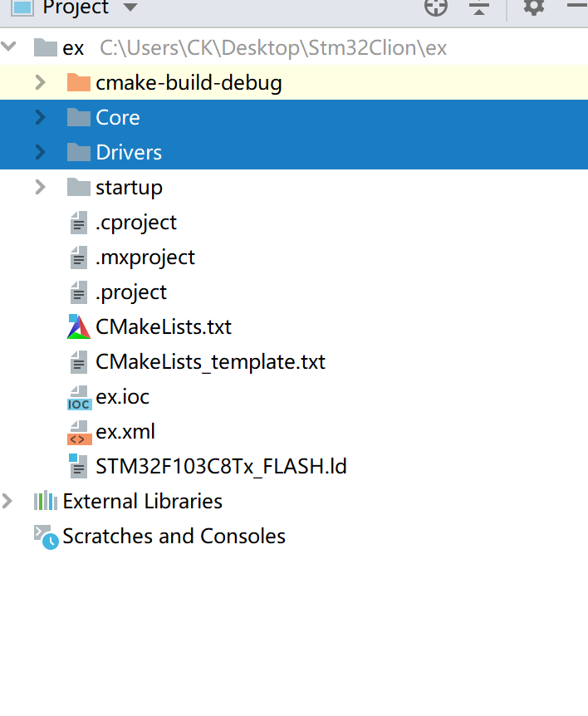588x716 pixels.
Task: Click the ex.xml file icon
Action: point(79,433)
